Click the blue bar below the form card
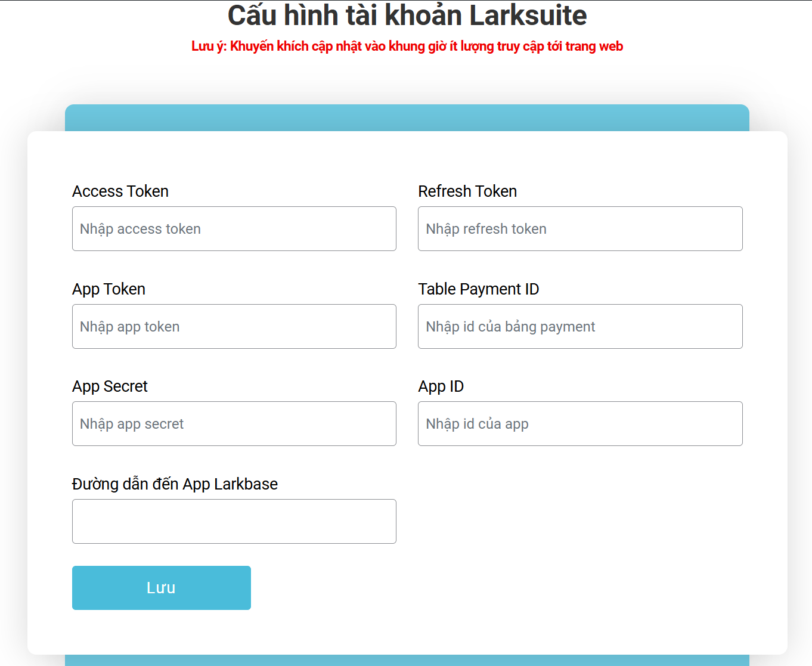 [x=407, y=660]
